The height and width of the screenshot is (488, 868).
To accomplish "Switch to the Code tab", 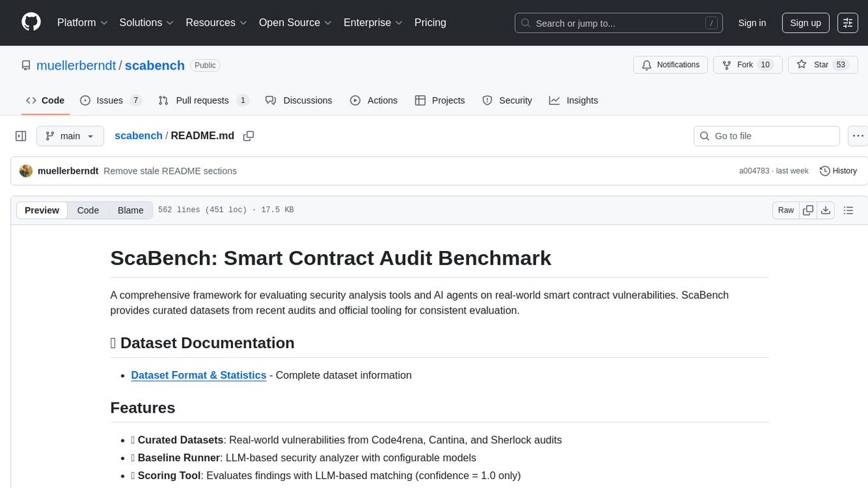I will coord(45,100).
